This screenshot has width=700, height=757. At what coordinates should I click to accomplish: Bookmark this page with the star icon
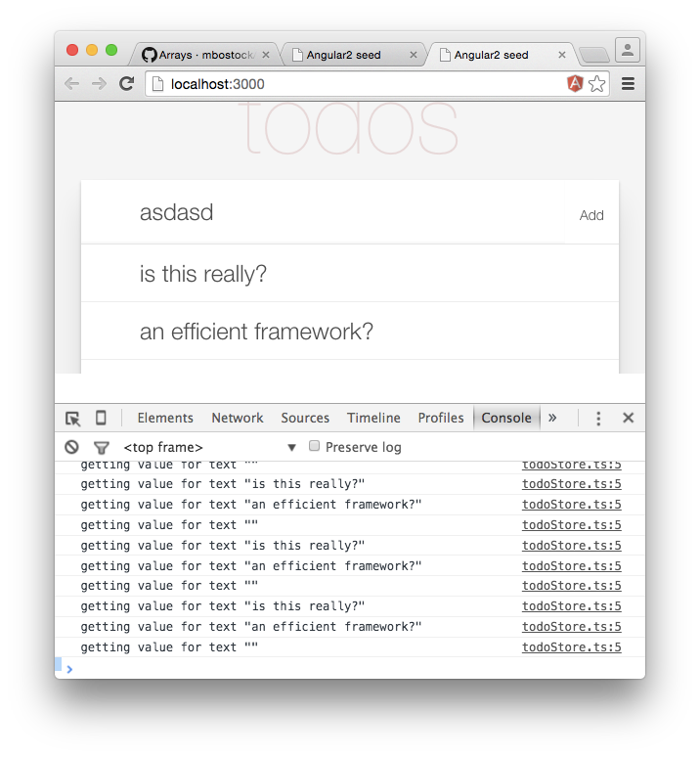[596, 84]
